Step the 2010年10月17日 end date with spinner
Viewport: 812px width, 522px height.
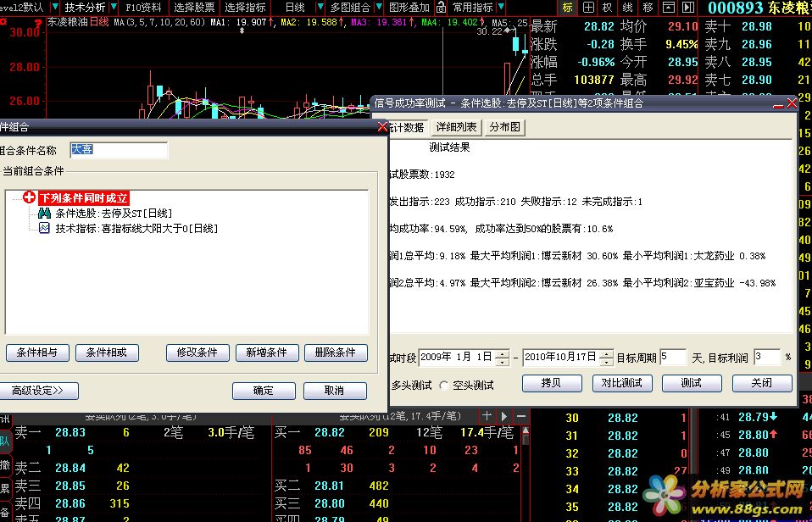click(608, 358)
